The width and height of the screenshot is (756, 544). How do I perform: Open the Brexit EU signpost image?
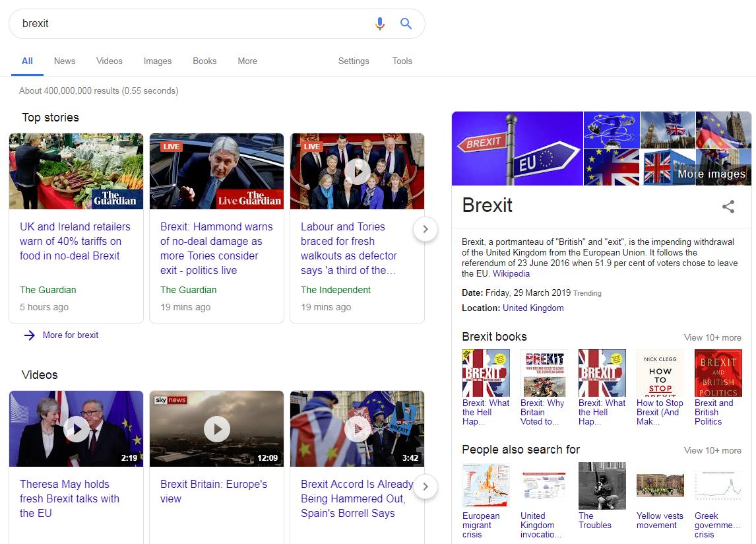517,148
